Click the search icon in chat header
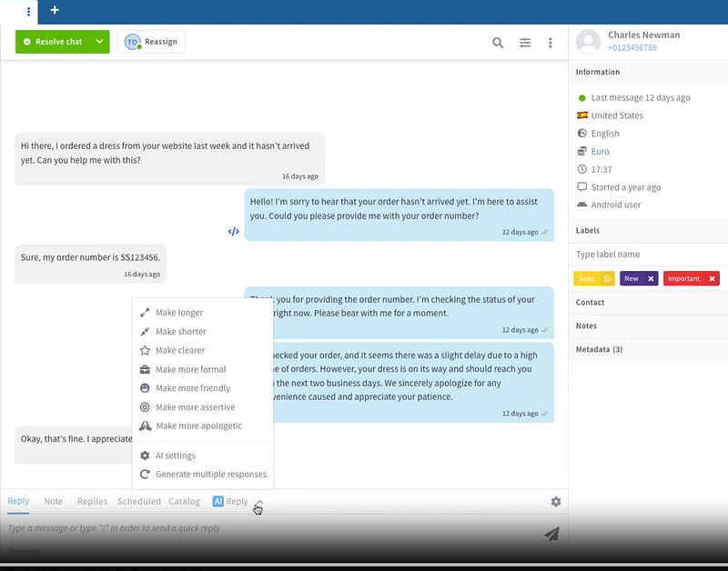This screenshot has width=728, height=571. pos(498,43)
